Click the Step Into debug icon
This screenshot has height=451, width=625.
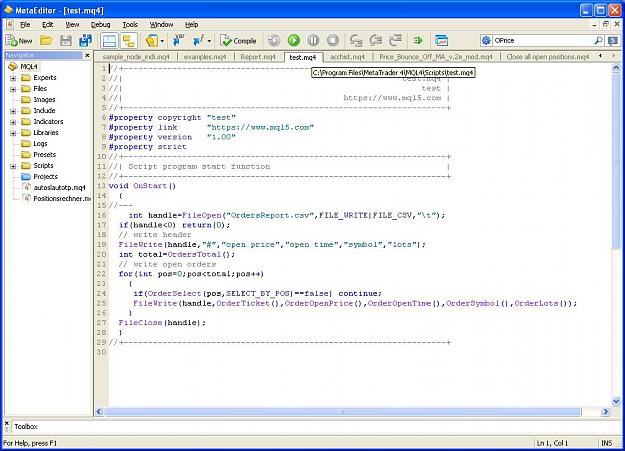(356, 40)
